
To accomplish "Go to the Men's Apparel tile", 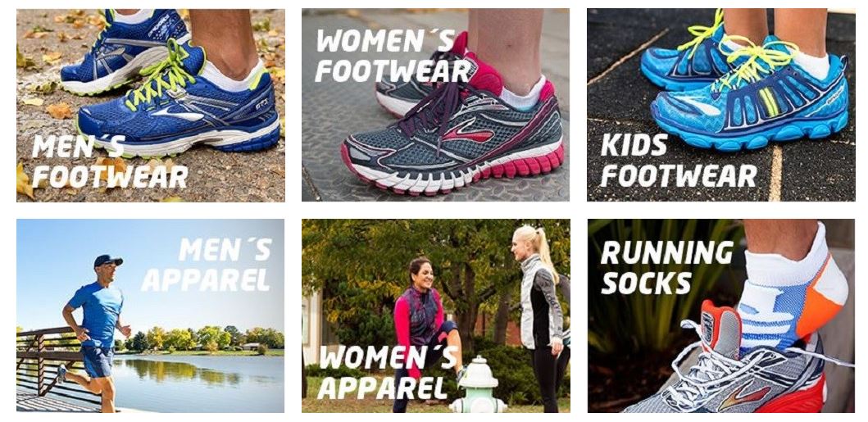I will (151, 315).
